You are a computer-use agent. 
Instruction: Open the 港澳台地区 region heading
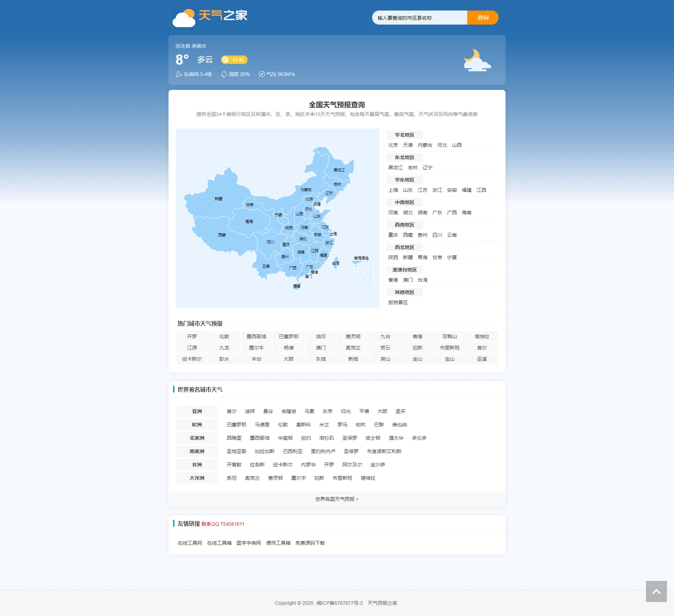click(404, 270)
